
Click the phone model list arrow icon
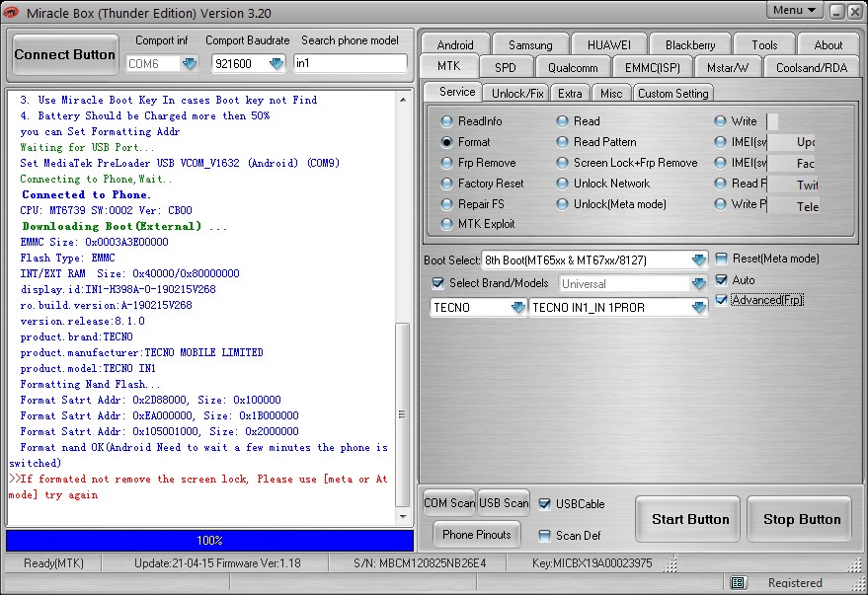(698, 308)
